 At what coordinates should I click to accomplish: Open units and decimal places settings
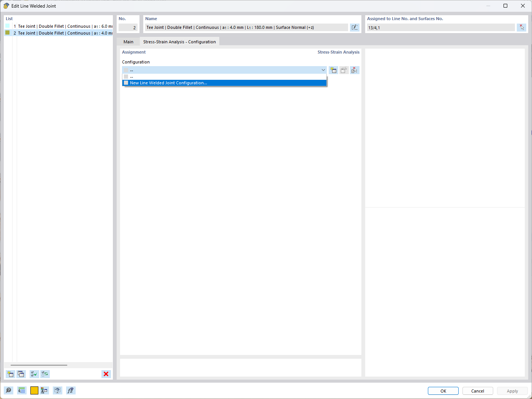(22, 391)
